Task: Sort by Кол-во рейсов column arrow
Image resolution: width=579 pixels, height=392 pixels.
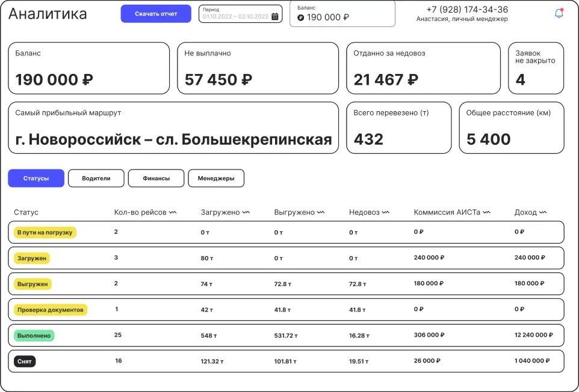Action: click(x=173, y=212)
